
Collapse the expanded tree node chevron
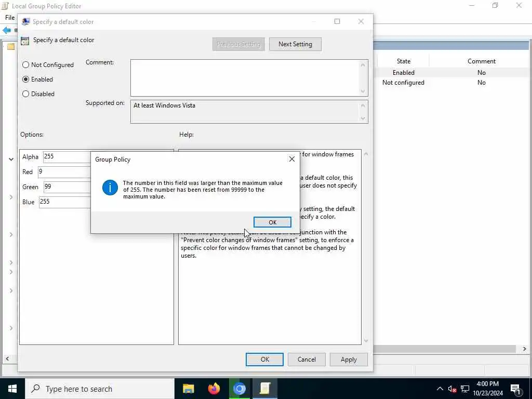click(11, 159)
